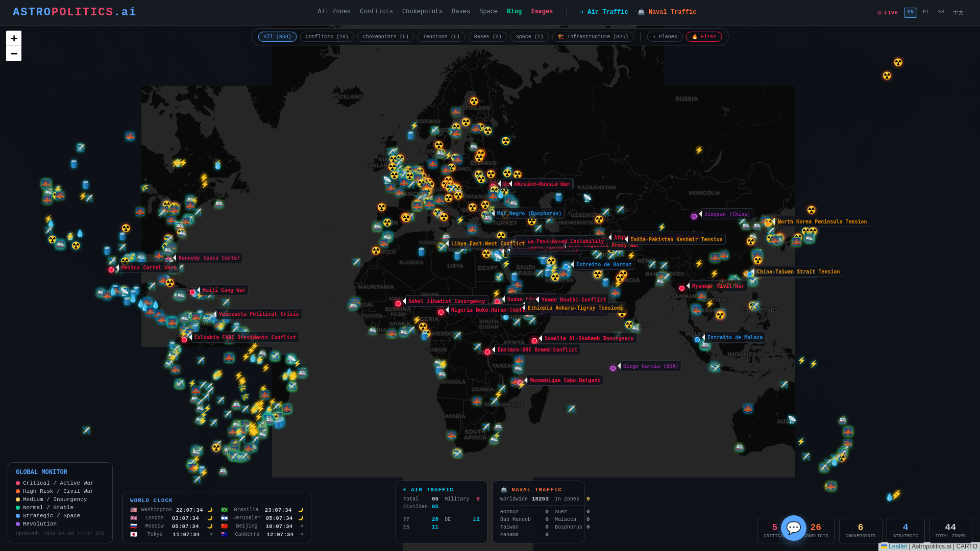
Task: Zoom in the map with plus button
Action: coord(14,38)
